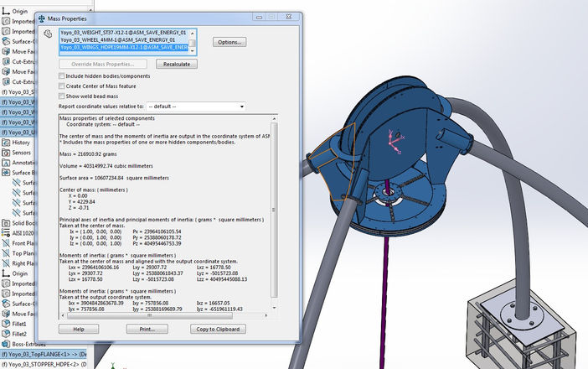Click the Origin icon directly below Right Plane
The height and width of the screenshot is (369, 588).
[x=6, y=273]
